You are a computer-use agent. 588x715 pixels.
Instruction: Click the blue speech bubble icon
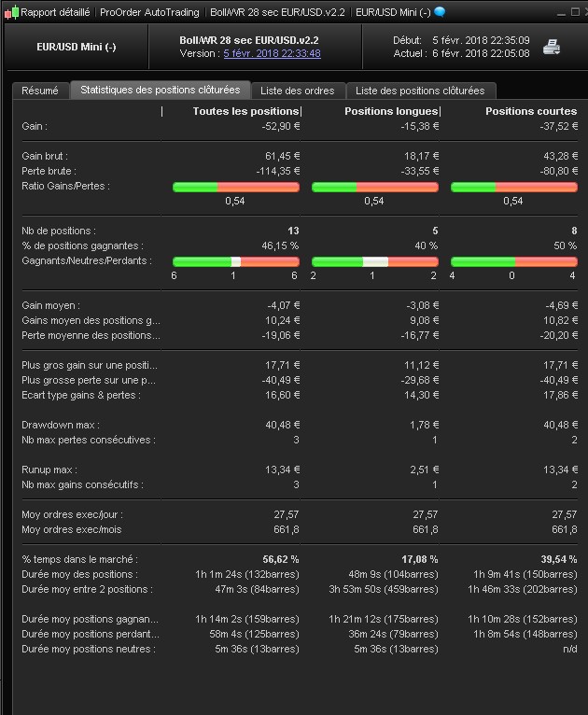[x=440, y=12]
